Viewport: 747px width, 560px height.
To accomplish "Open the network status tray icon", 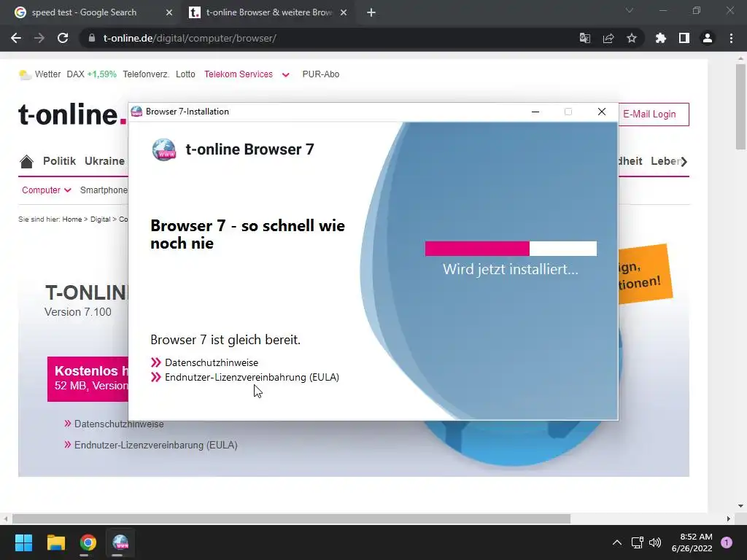I will (x=637, y=542).
